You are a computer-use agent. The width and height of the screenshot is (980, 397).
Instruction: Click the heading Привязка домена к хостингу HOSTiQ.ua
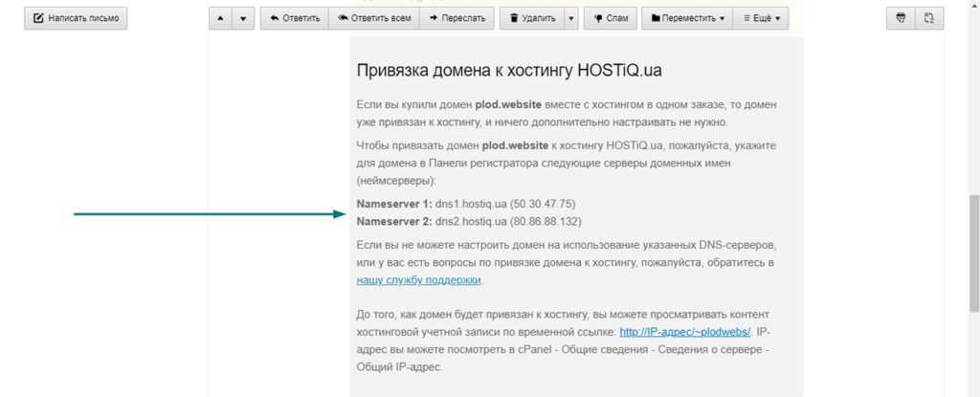point(509,71)
